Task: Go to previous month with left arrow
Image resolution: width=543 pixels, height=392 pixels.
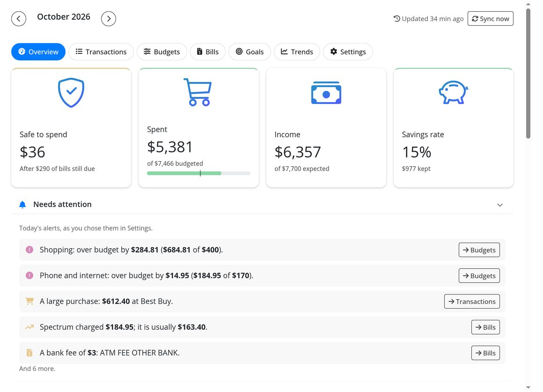Action: click(x=19, y=19)
